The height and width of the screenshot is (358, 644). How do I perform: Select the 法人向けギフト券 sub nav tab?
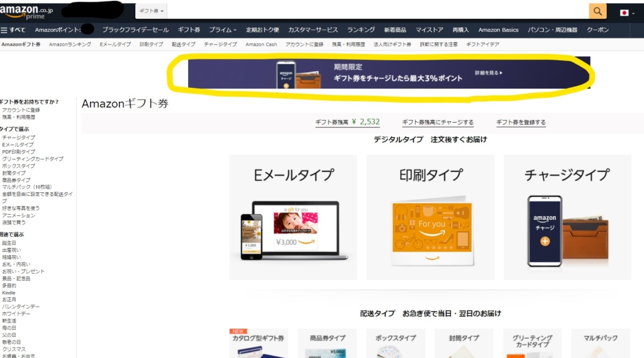(392, 45)
